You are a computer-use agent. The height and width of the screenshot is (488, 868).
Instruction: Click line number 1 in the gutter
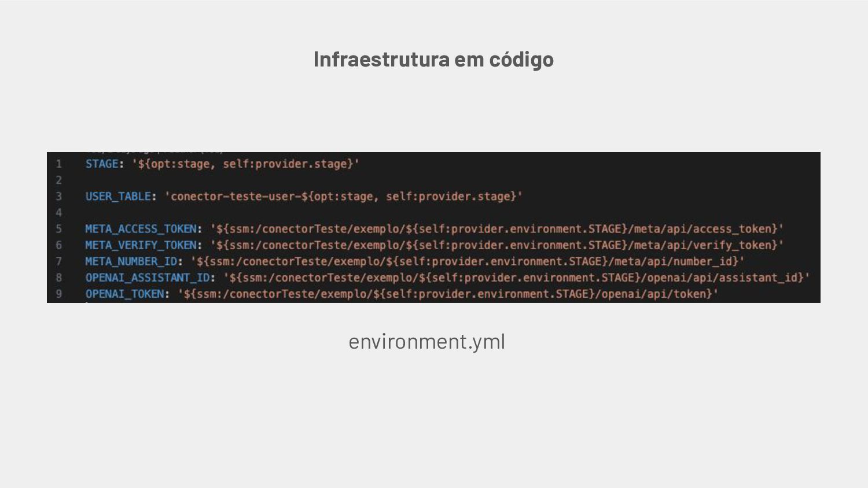coord(58,164)
